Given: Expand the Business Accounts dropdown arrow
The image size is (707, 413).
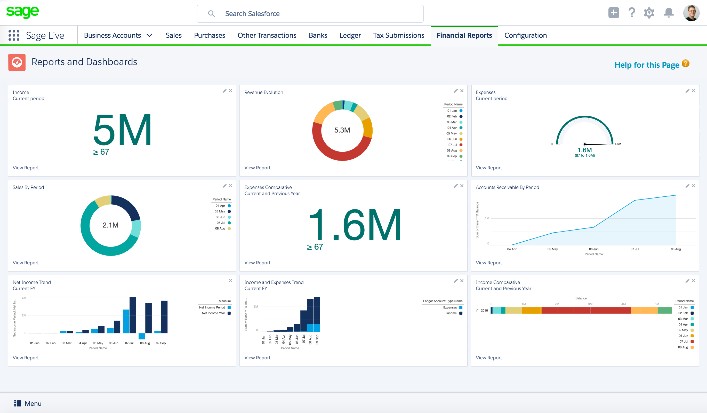Looking at the screenshot, I should (x=149, y=36).
